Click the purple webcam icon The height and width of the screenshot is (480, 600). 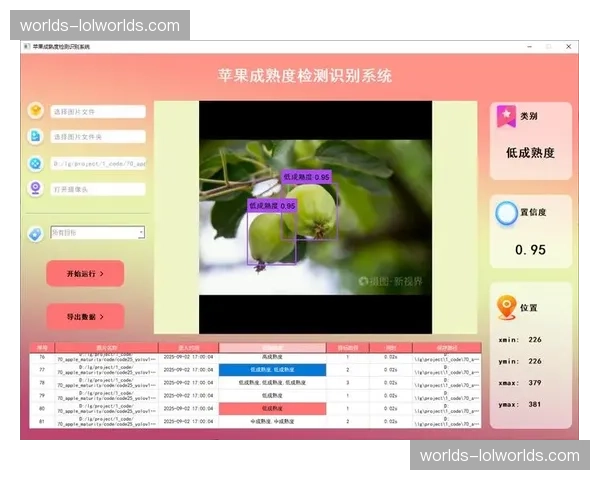click(36, 189)
